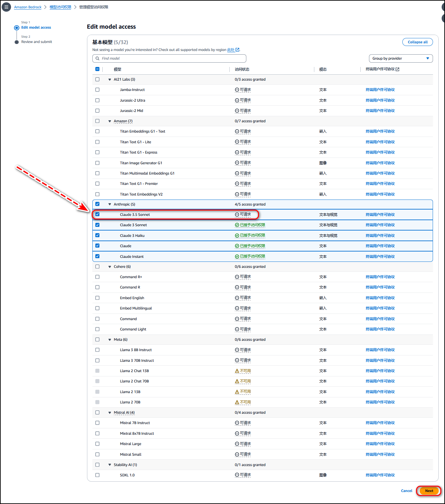Image resolution: width=445 pixels, height=504 pixels.
Task: Open the hamburger navigation menu
Action: tap(6, 7)
